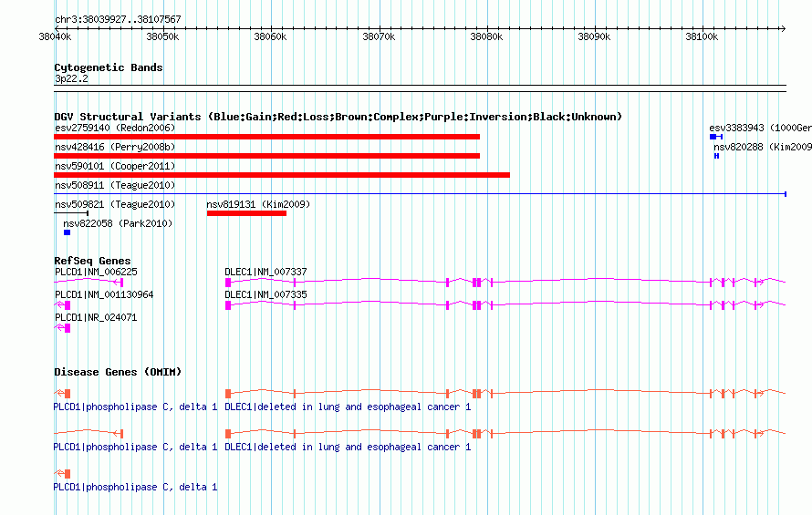Click the Disease Genes (OMIM) track title
This screenshot has width=812, height=515.
[118, 372]
